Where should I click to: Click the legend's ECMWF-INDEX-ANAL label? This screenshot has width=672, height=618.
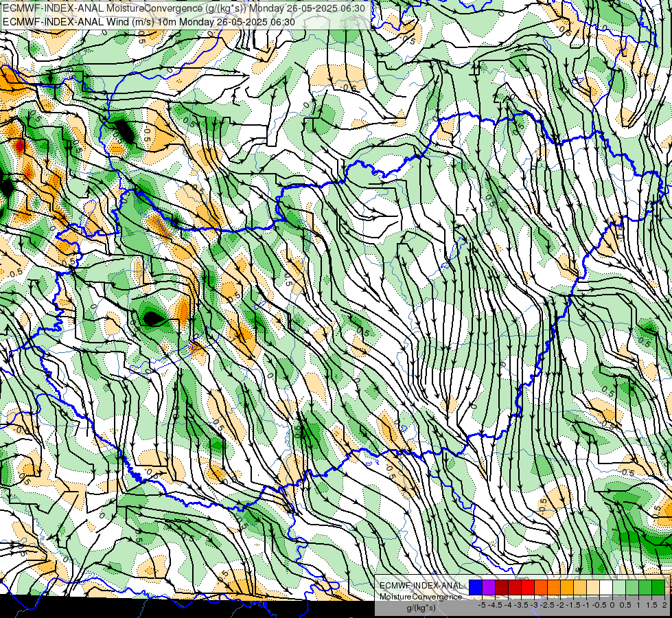421,586
